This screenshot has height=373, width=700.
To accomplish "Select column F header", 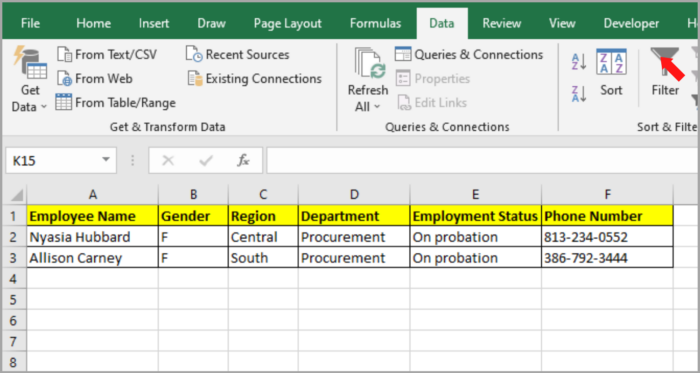I will point(607,195).
